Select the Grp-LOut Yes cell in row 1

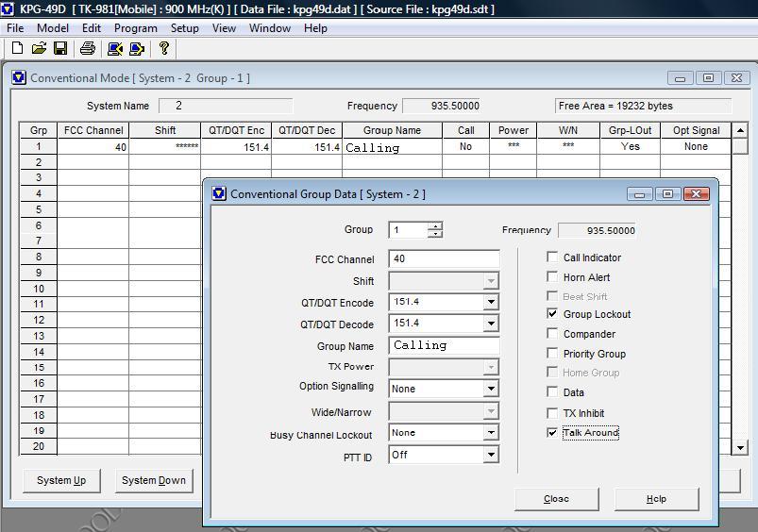click(x=630, y=147)
